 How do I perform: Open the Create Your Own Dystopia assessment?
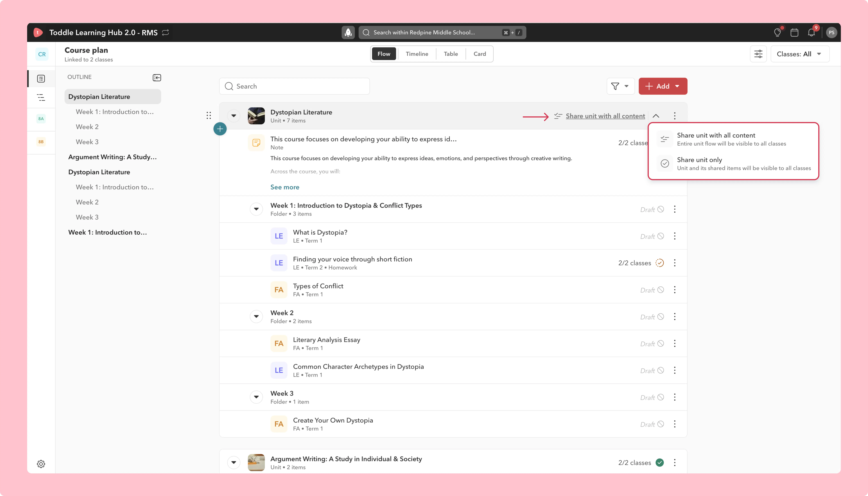pos(333,420)
